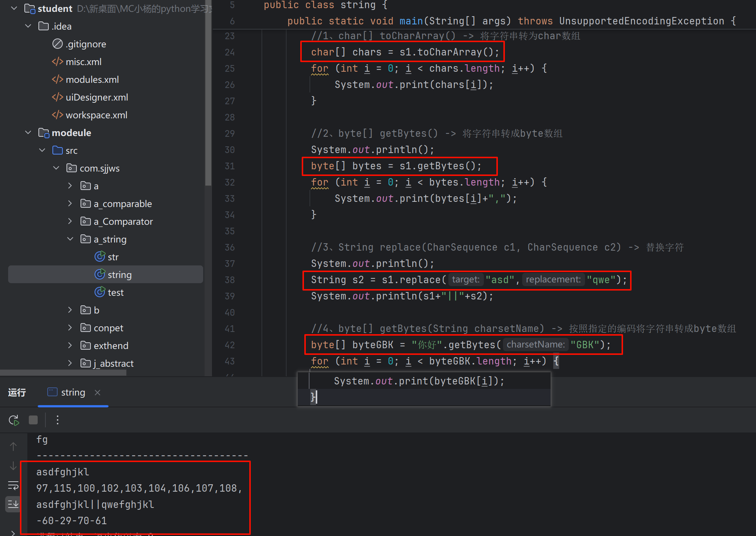
Task: Toggle soft-wrap in the console
Action: click(x=13, y=485)
